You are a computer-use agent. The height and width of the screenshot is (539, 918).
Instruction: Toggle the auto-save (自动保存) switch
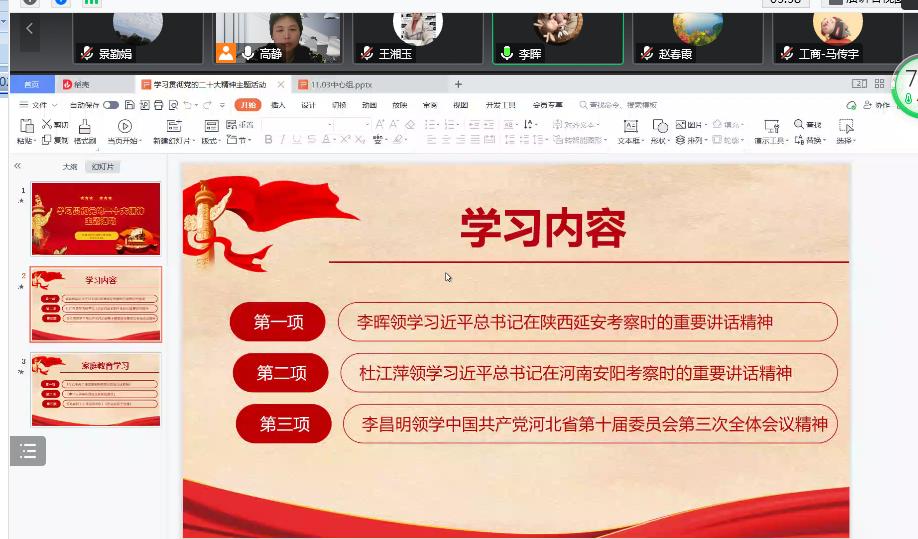[110, 105]
